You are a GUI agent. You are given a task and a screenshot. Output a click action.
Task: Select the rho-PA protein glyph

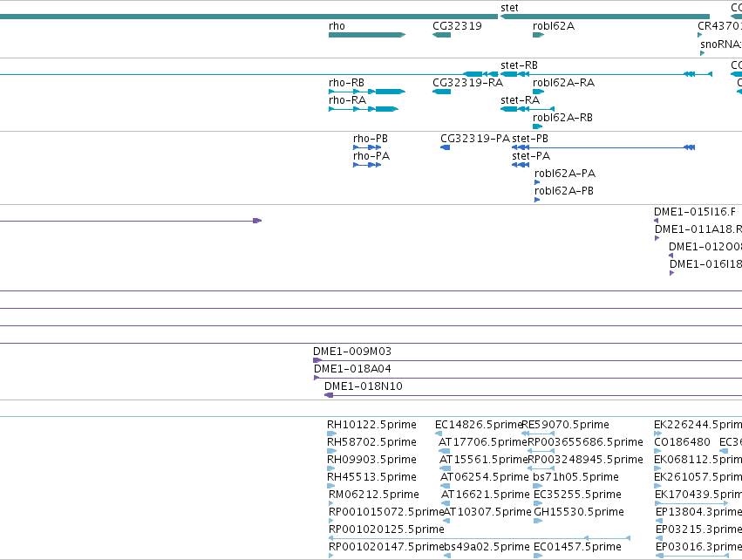pos(367,165)
